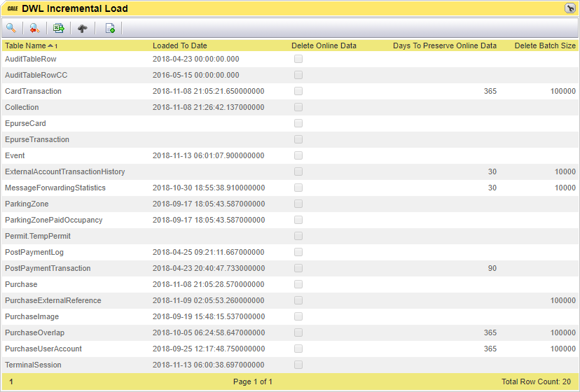Toggle the PurchaseOverlap checkbox
The height and width of the screenshot is (392, 580).
click(x=298, y=332)
